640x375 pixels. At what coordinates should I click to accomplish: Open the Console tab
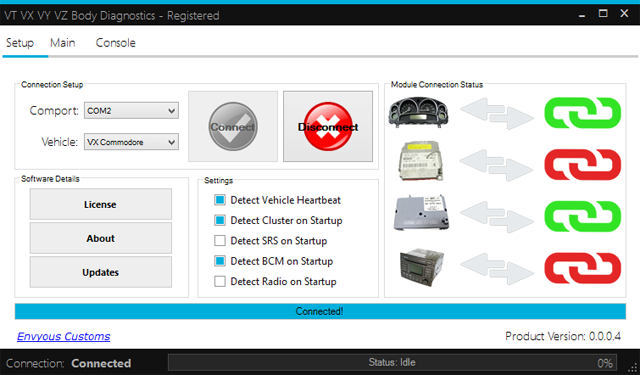coord(116,43)
